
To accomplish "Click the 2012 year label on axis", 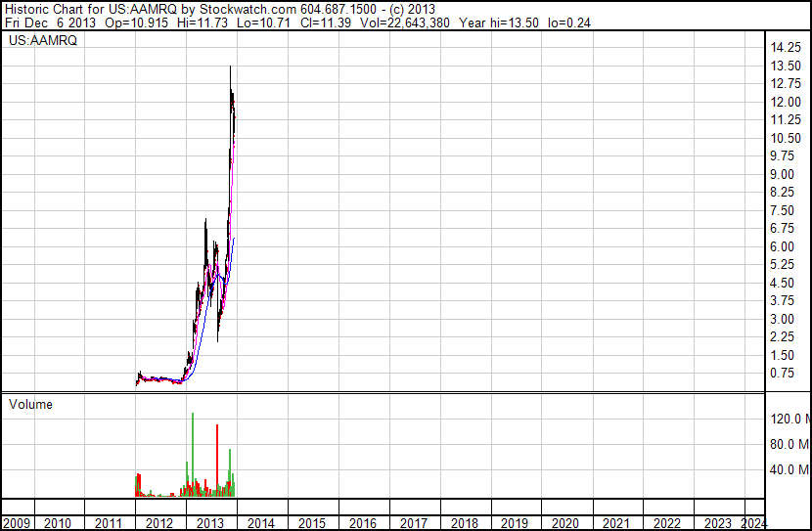I will click(x=159, y=523).
